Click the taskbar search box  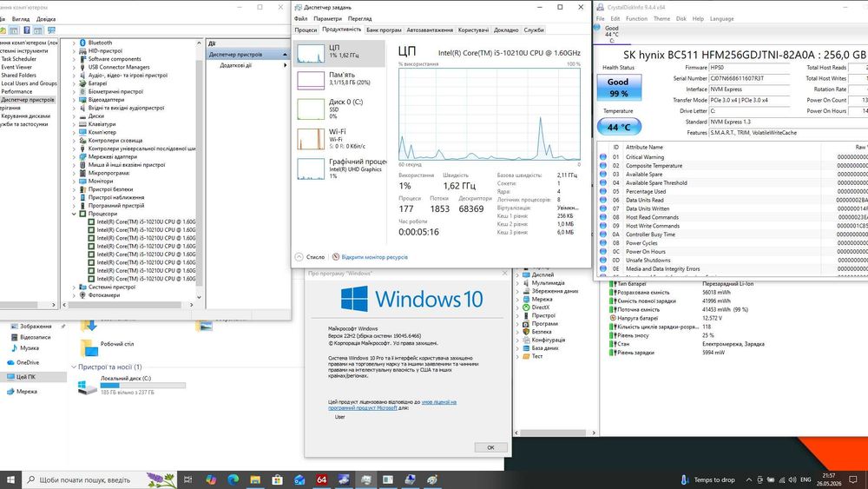[100, 479]
